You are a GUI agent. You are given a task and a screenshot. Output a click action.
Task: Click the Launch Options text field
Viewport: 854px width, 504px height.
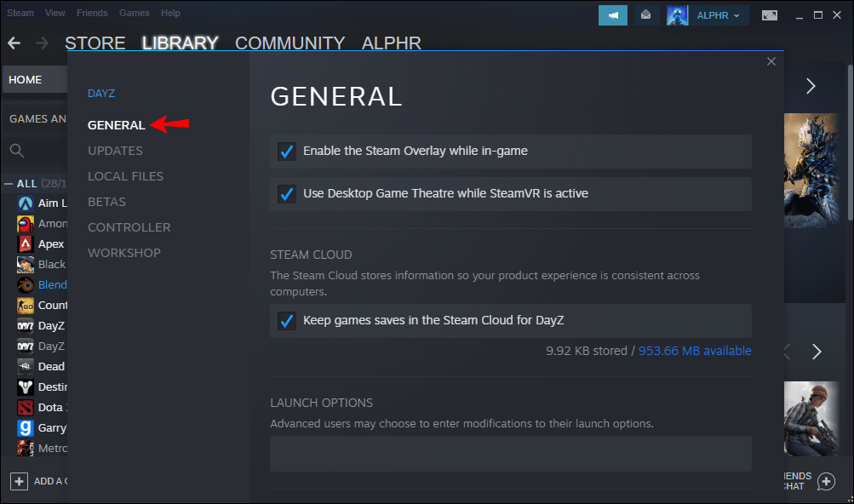(x=511, y=454)
